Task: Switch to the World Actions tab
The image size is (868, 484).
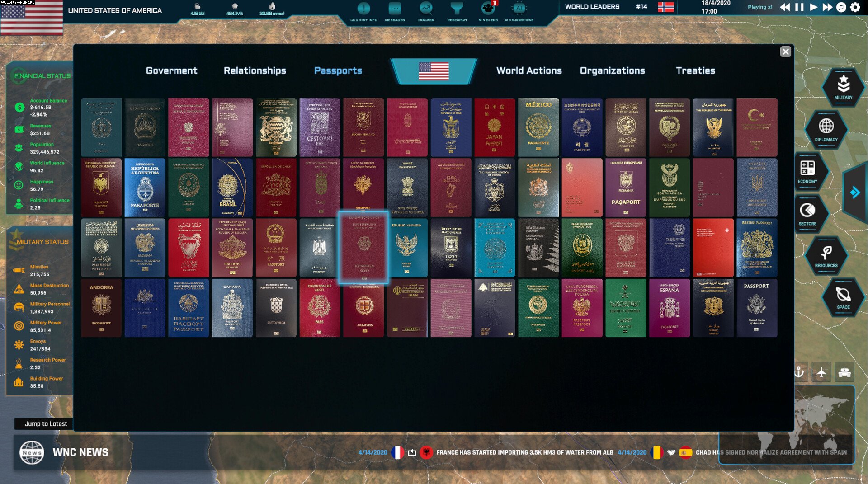Action: coord(528,70)
